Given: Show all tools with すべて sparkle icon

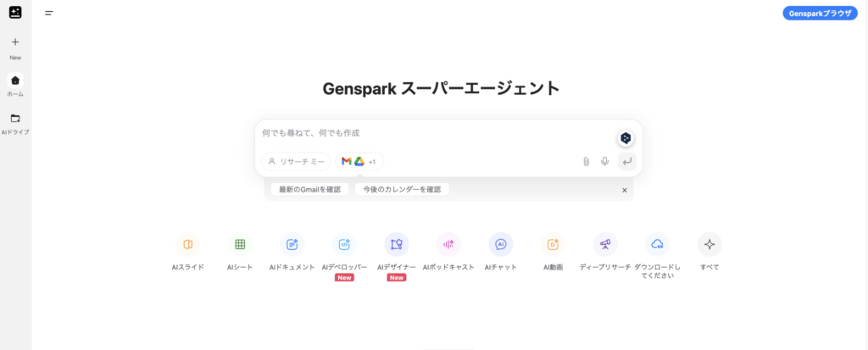Looking at the screenshot, I should [709, 244].
